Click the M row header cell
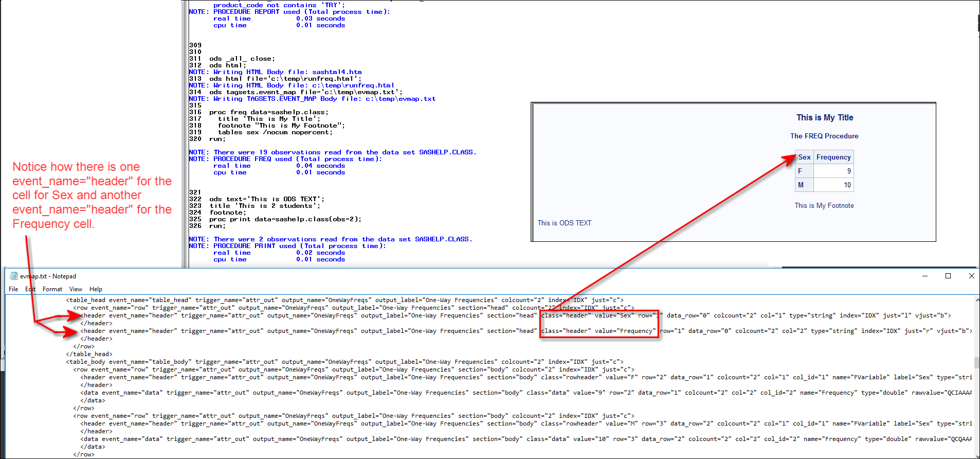Image resolution: width=980 pixels, height=459 pixels. coord(804,185)
